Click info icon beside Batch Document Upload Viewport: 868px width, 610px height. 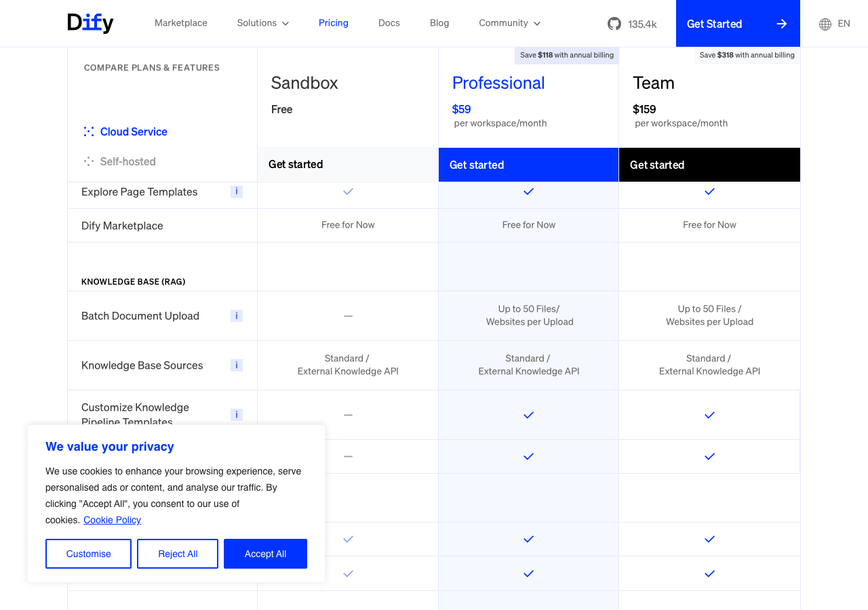237,316
